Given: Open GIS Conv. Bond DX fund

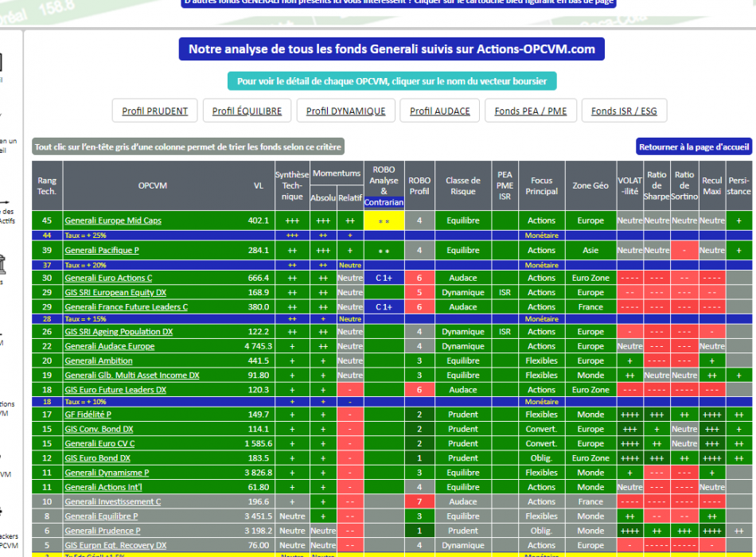Looking at the screenshot, I should tap(99, 429).
